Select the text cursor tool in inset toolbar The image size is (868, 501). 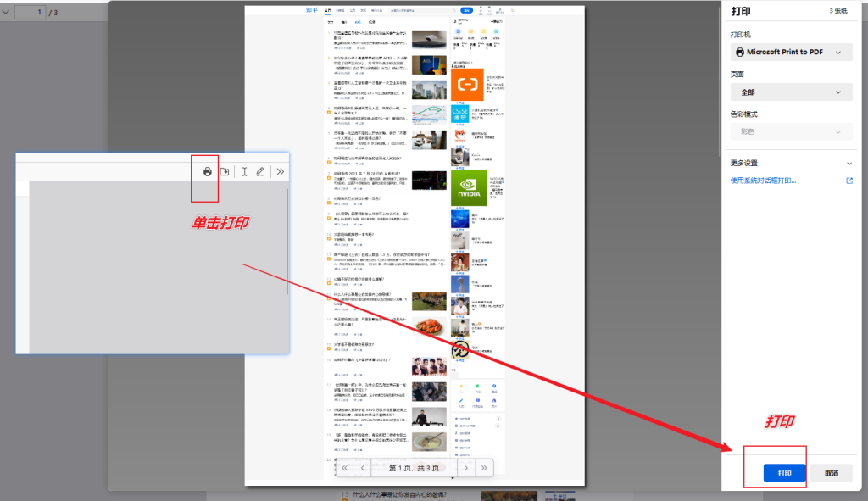244,172
